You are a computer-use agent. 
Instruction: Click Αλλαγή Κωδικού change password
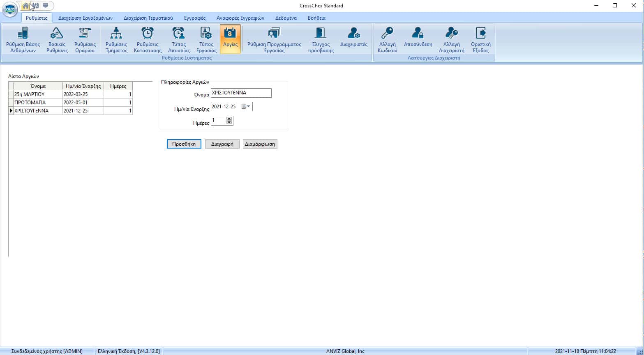pos(387,40)
